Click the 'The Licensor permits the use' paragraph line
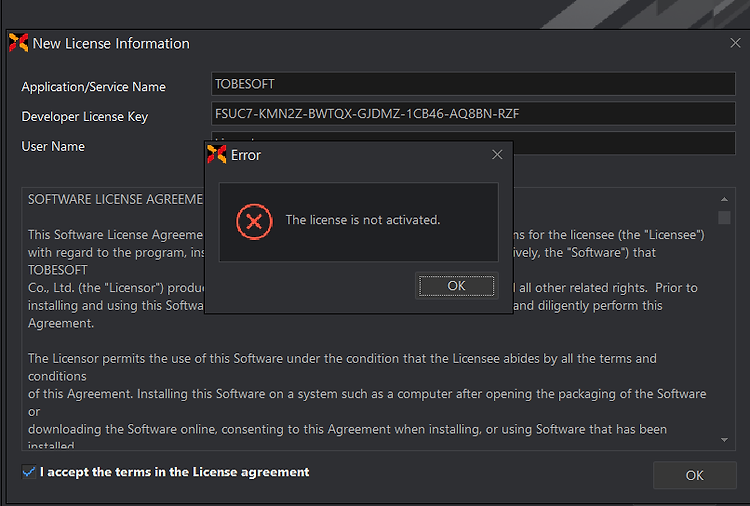 tap(342, 359)
